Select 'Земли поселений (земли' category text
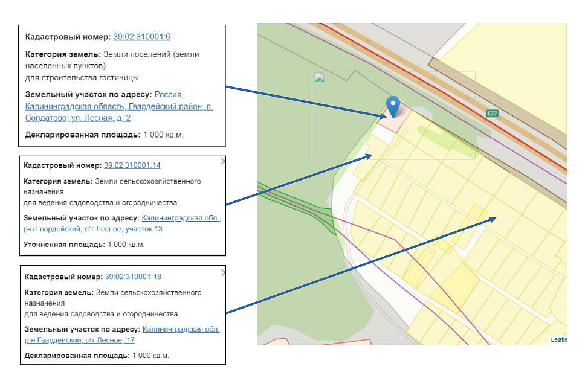The height and width of the screenshot is (378, 588). [151, 54]
